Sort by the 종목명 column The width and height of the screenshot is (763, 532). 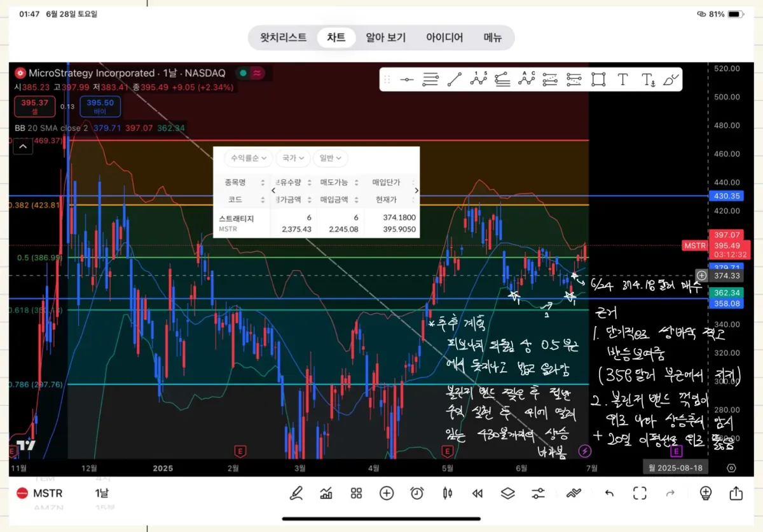tap(245, 182)
